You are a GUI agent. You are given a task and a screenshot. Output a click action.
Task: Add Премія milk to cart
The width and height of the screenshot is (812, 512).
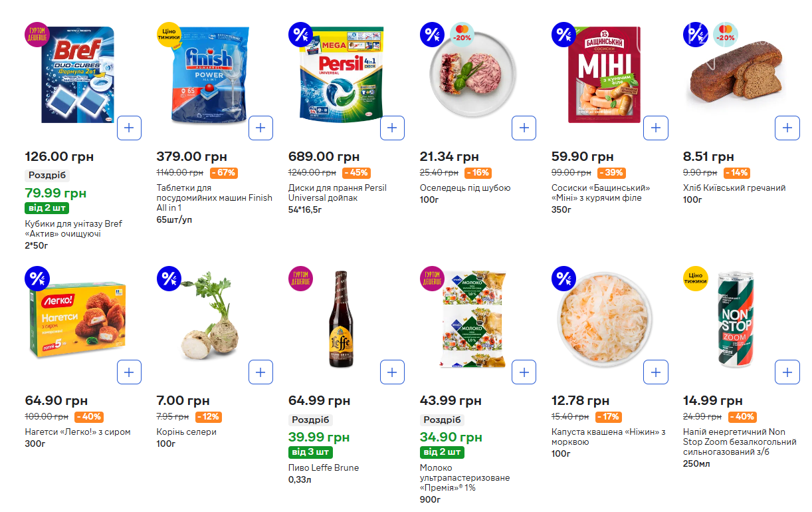coord(524,372)
